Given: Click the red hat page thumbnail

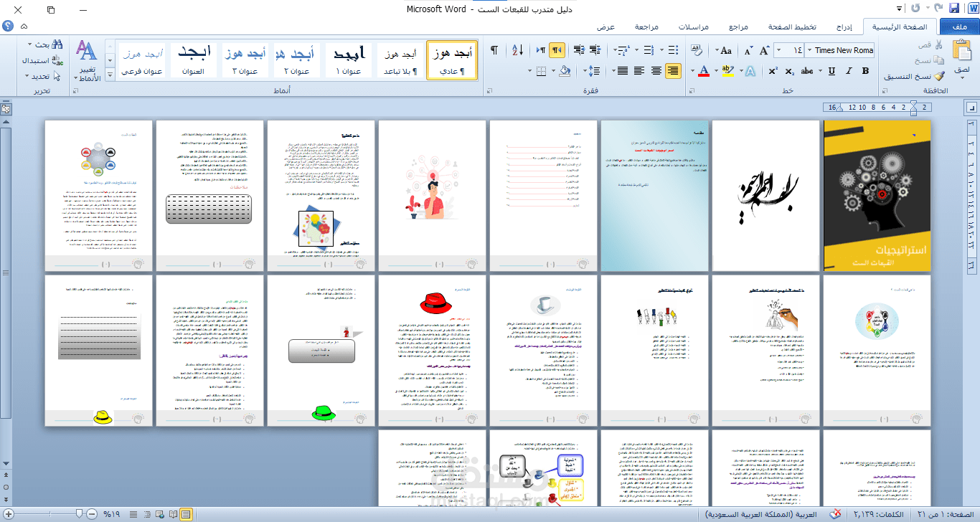Looking at the screenshot, I should 432,351.
